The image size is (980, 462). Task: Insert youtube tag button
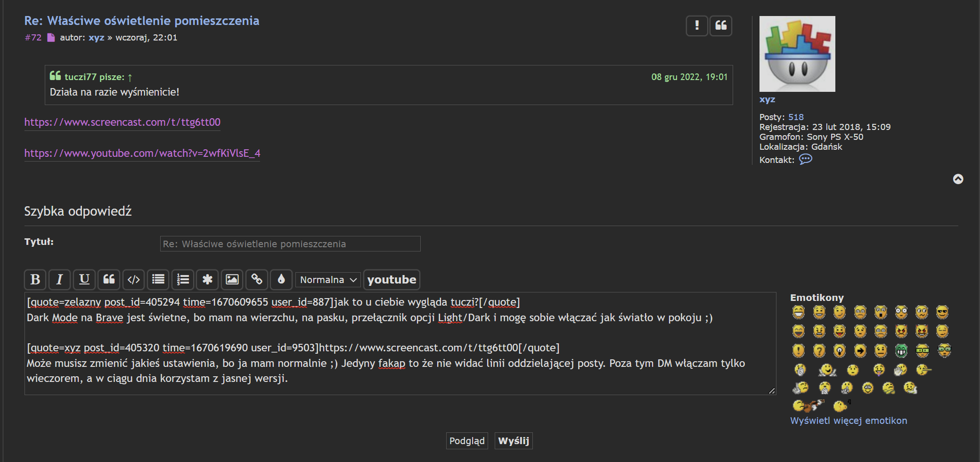tap(392, 280)
